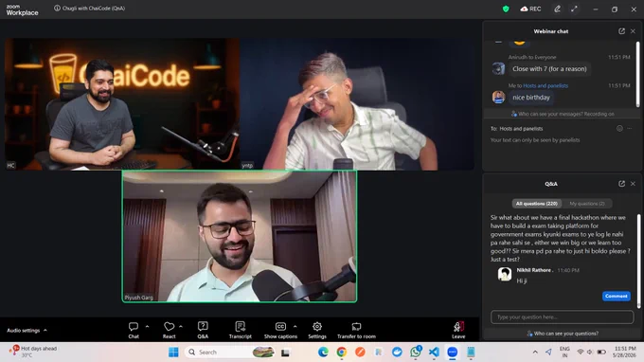Open chat more options ellipsis
644x362 pixels.
[630, 129]
